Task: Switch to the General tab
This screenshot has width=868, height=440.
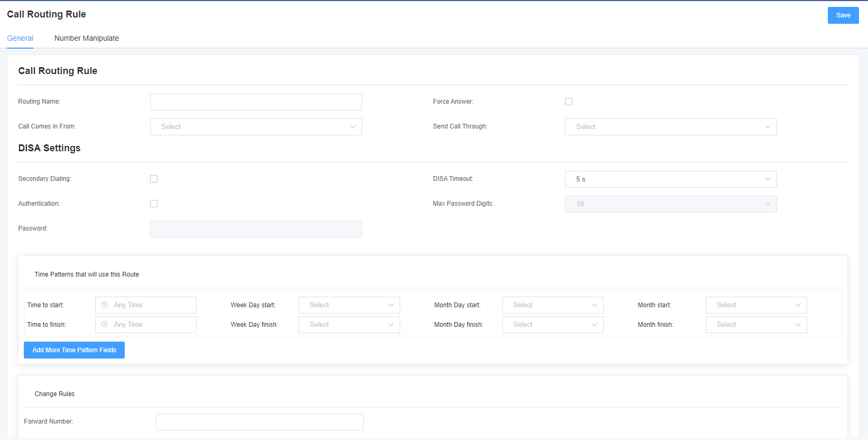Action: (x=20, y=38)
